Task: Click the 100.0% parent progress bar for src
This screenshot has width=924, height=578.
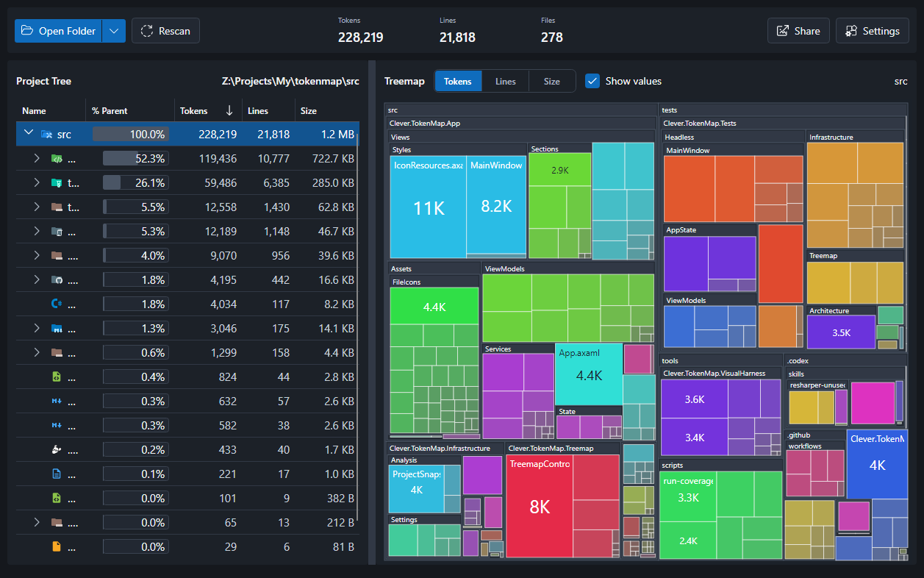Action: (130, 133)
